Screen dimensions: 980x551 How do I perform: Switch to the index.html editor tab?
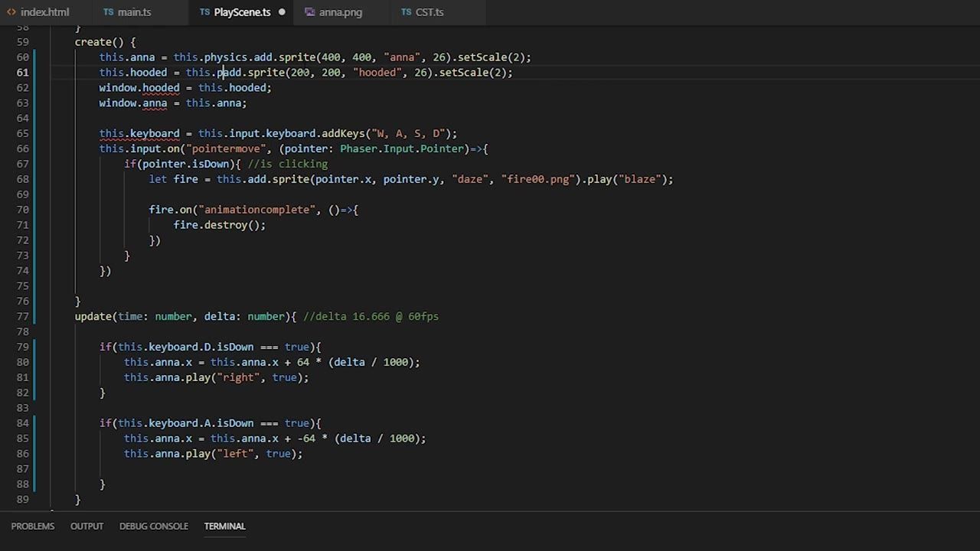click(38, 12)
